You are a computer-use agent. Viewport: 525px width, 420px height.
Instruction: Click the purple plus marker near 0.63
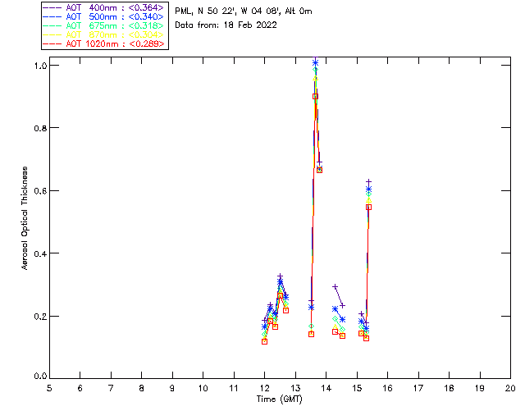368,182
